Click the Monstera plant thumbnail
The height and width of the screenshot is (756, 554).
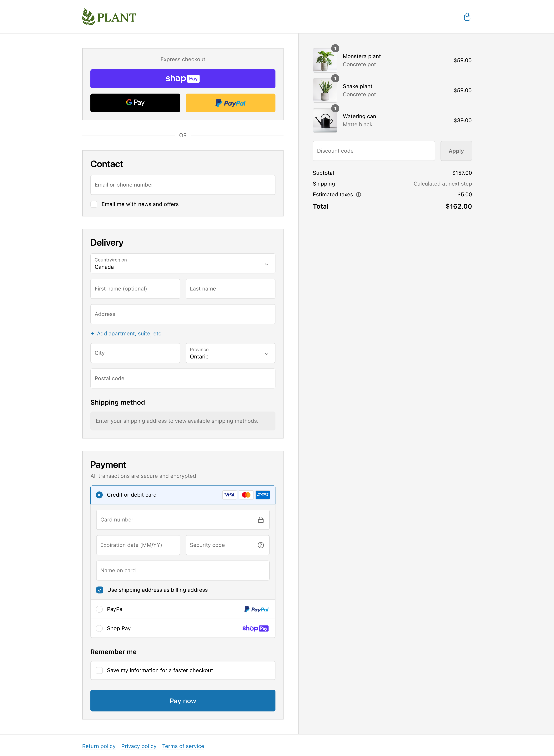pos(325,60)
